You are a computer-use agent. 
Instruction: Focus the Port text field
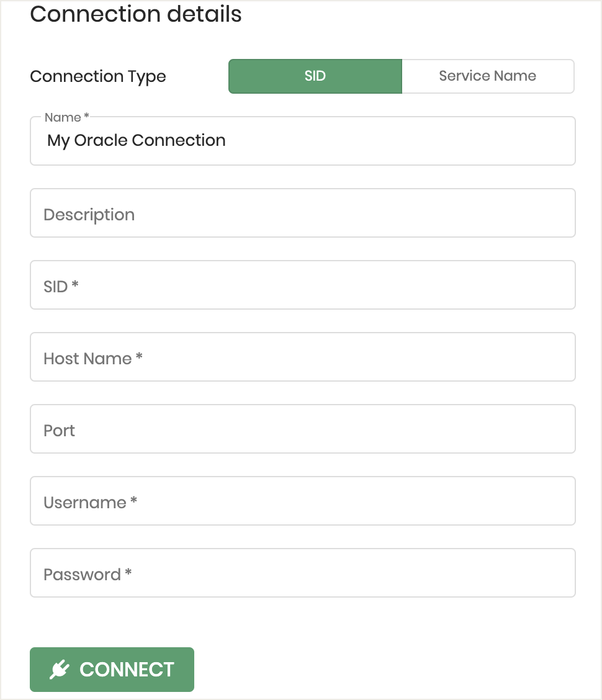pyautogui.click(x=303, y=429)
